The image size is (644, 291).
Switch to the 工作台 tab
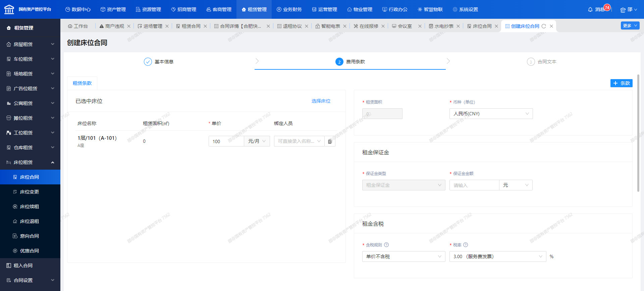pyautogui.click(x=78, y=26)
